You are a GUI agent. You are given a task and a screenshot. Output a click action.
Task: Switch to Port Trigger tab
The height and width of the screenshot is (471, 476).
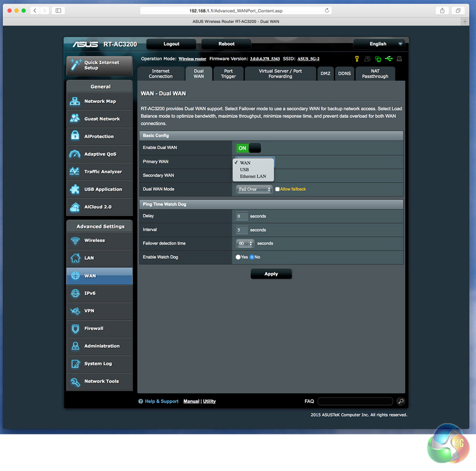click(x=228, y=74)
